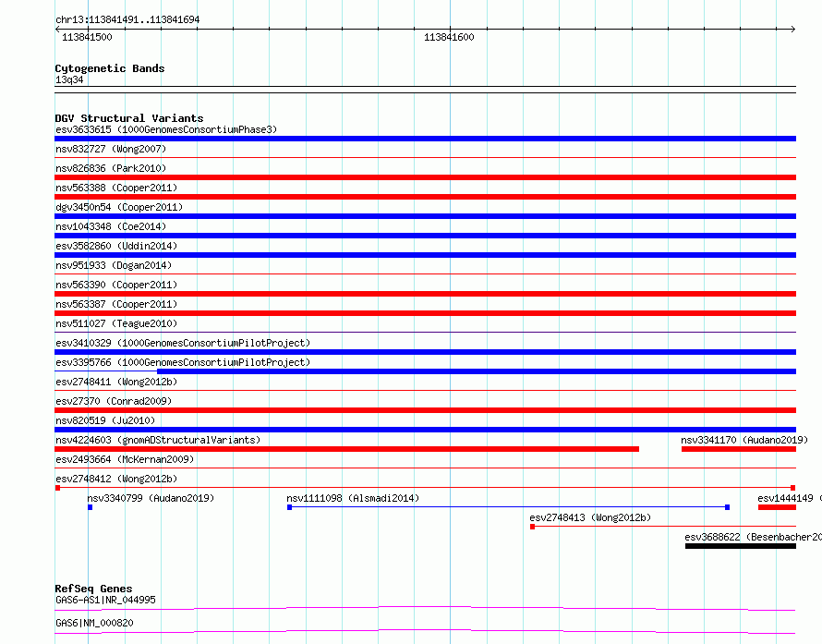The height and width of the screenshot is (644, 822).
Task: Click the DGV Structural Variants track heading
Action: [x=129, y=118]
